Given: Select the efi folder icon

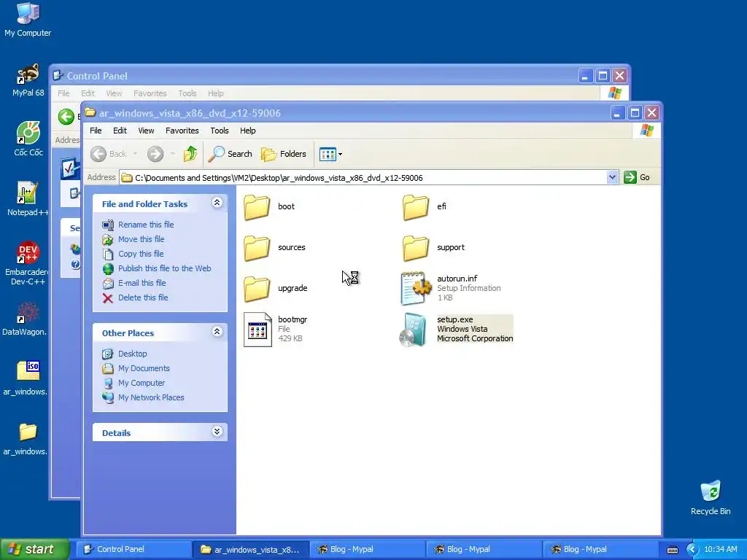Looking at the screenshot, I should click(x=415, y=206).
